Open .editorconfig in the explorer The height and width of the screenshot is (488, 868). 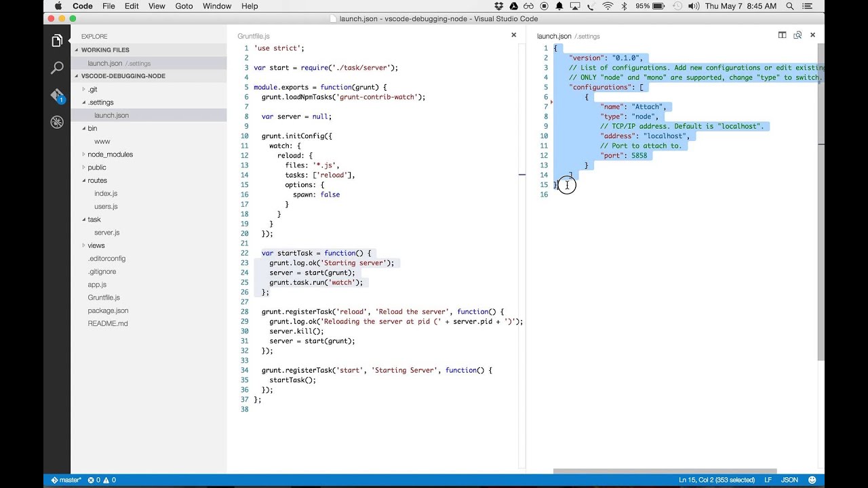pos(149,258)
